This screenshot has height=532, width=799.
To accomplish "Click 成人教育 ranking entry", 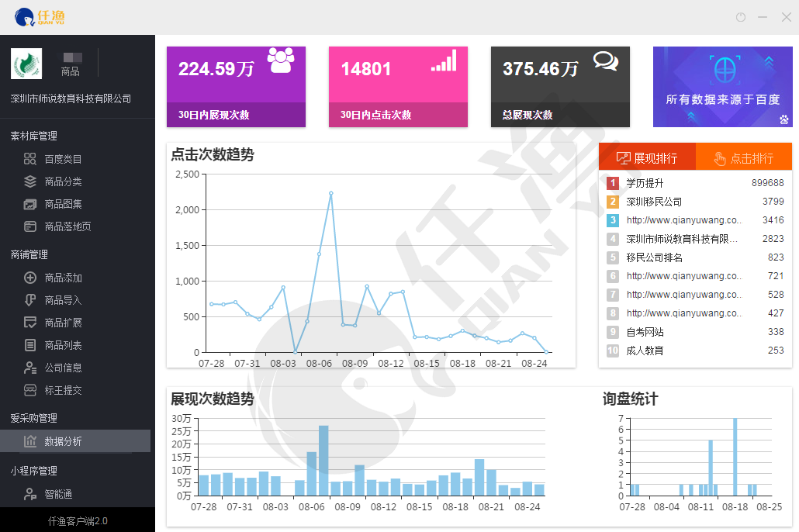I will [x=645, y=351].
